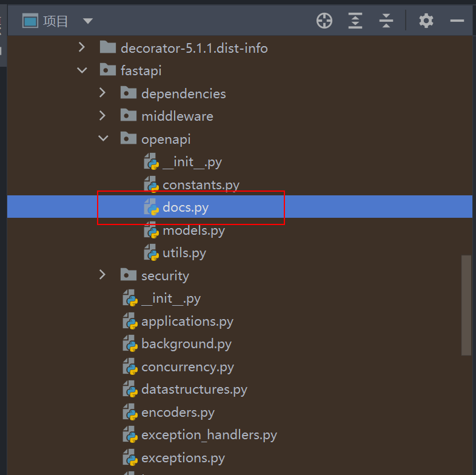This screenshot has height=475, width=476.
Task: Collapse the openapi folder
Action: click(x=103, y=138)
